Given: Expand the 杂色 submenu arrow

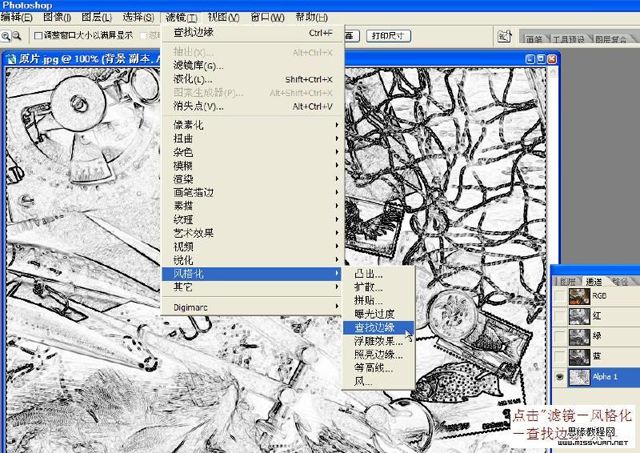Looking at the screenshot, I should (337, 152).
